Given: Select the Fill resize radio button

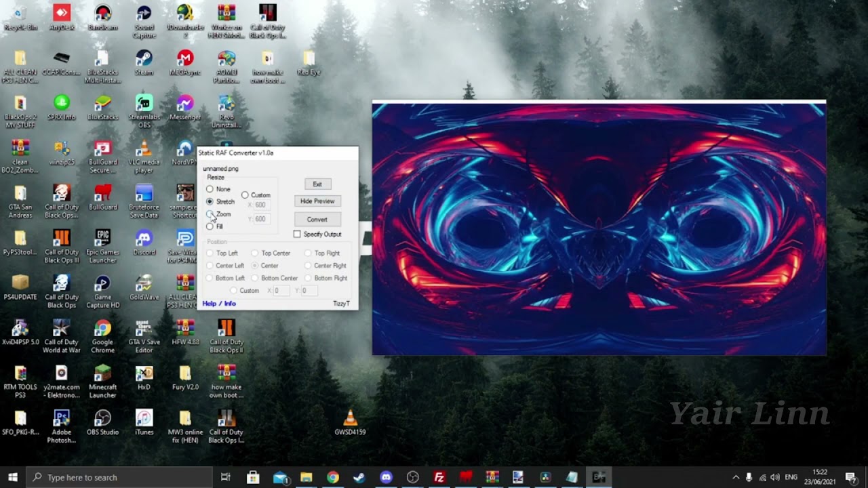Looking at the screenshot, I should [215, 226].
